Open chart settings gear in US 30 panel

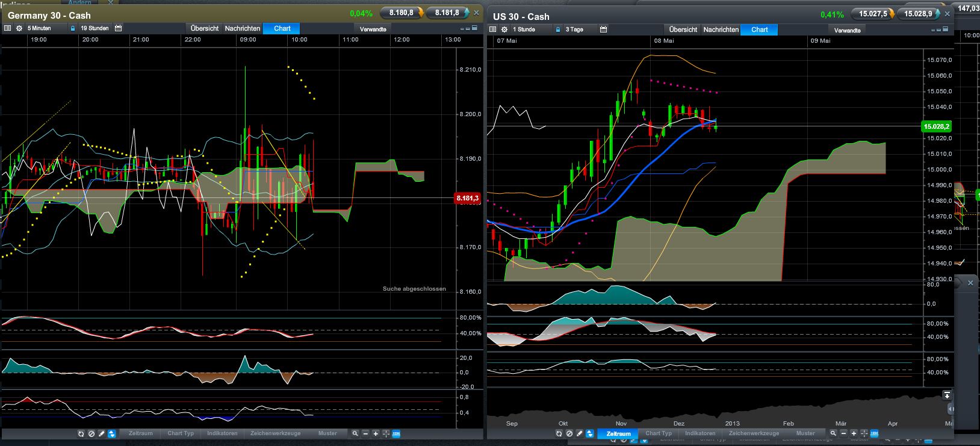[x=504, y=29]
